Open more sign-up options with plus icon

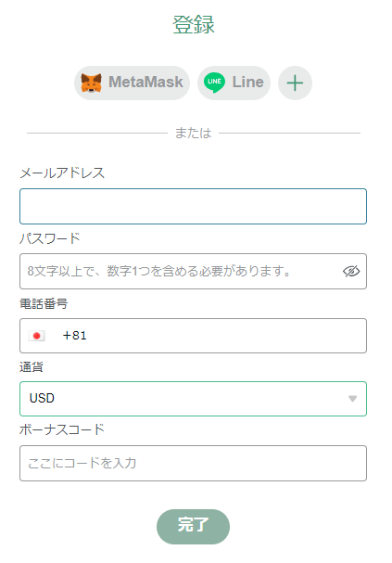[296, 83]
